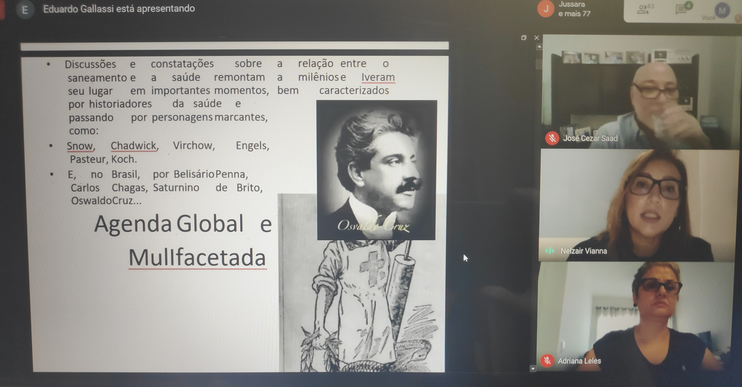Click the underlined name 'Chadwick'
Screen dimensions: 742x387
134,145
